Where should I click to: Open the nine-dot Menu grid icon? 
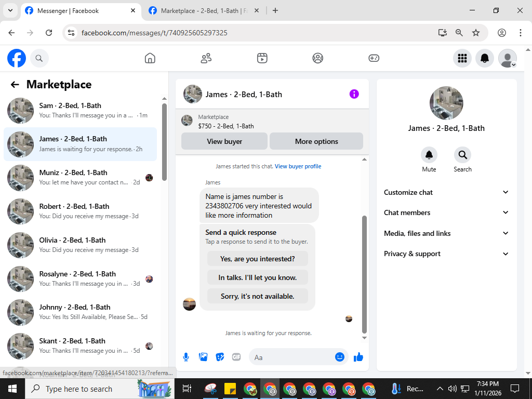462,58
